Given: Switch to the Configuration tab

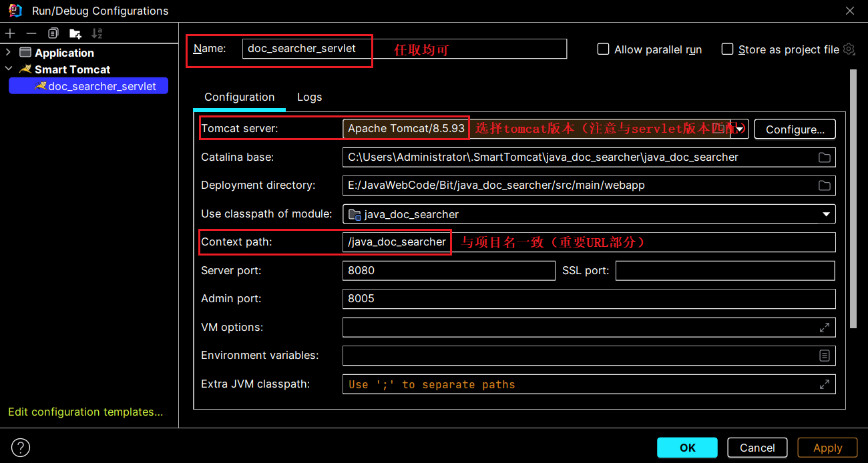Looking at the screenshot, I should [239, 97].
